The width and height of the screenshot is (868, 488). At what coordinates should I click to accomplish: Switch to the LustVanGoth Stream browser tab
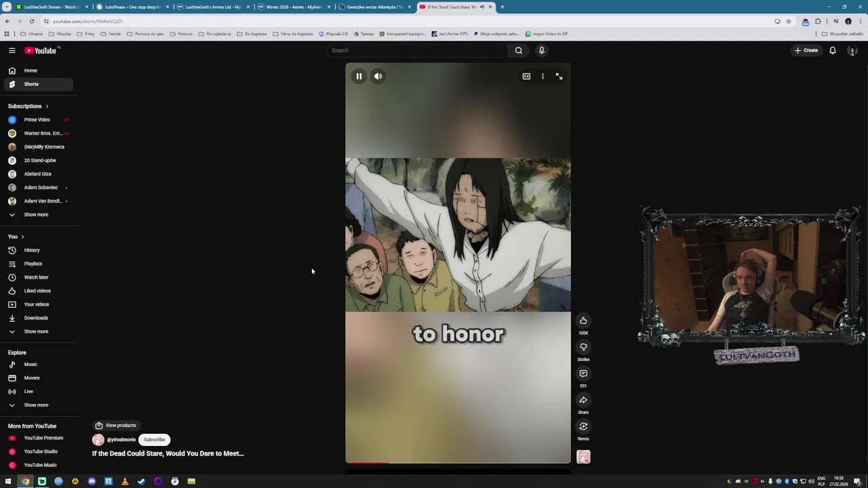click(50, 7)
